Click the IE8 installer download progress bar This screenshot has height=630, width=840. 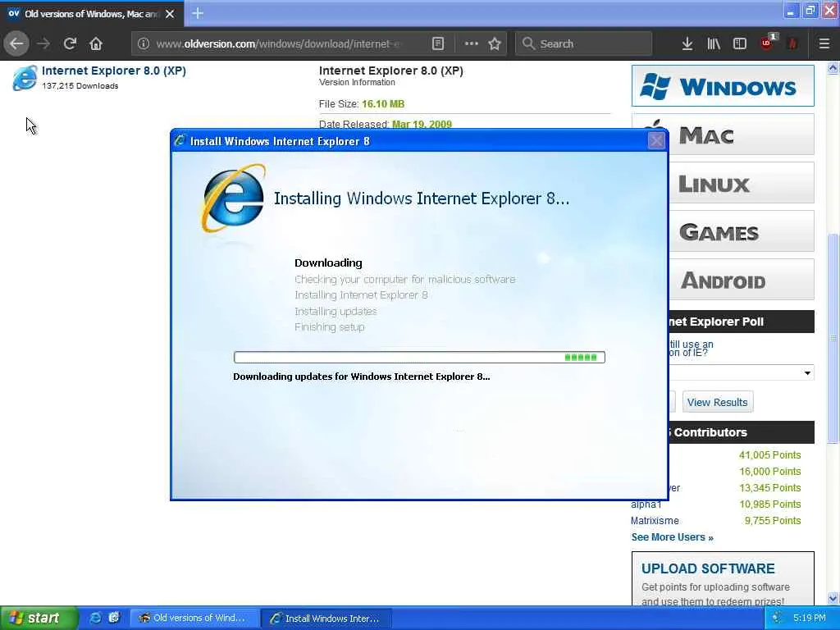pyautogui.click(x=419, y=358)
